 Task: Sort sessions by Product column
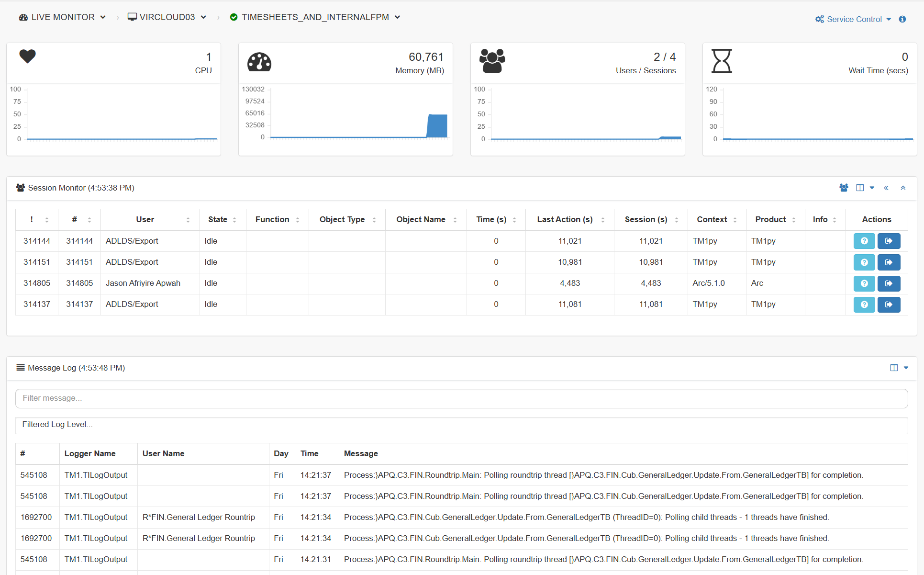coord(776,219)
